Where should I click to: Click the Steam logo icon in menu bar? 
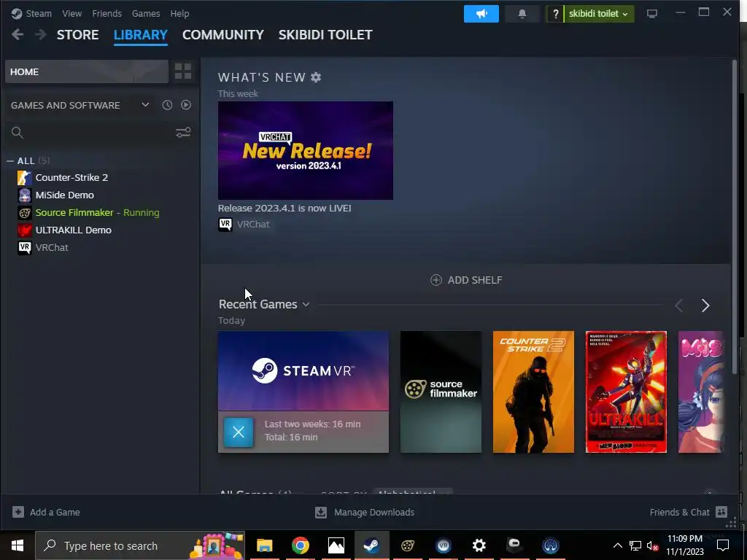click(17, 13)
